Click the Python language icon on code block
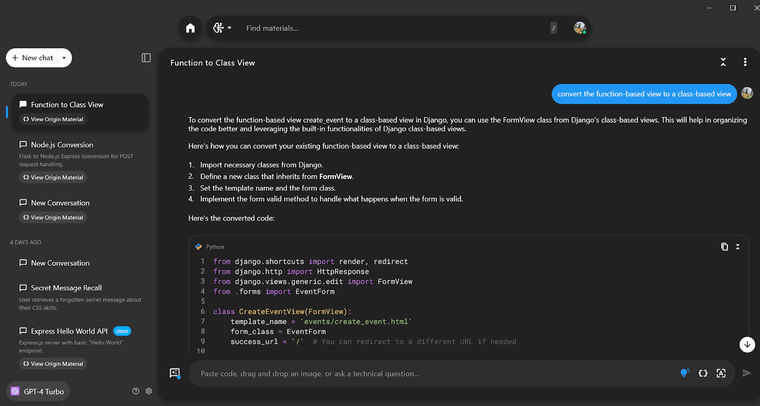This screenshot has width=760, height=406. (198, 247)
